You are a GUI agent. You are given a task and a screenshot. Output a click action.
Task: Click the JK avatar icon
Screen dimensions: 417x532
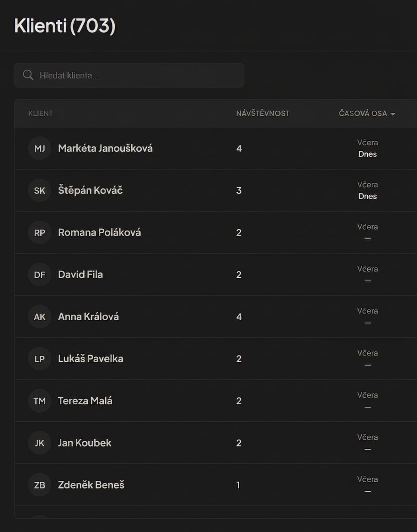tap(39, 443)
